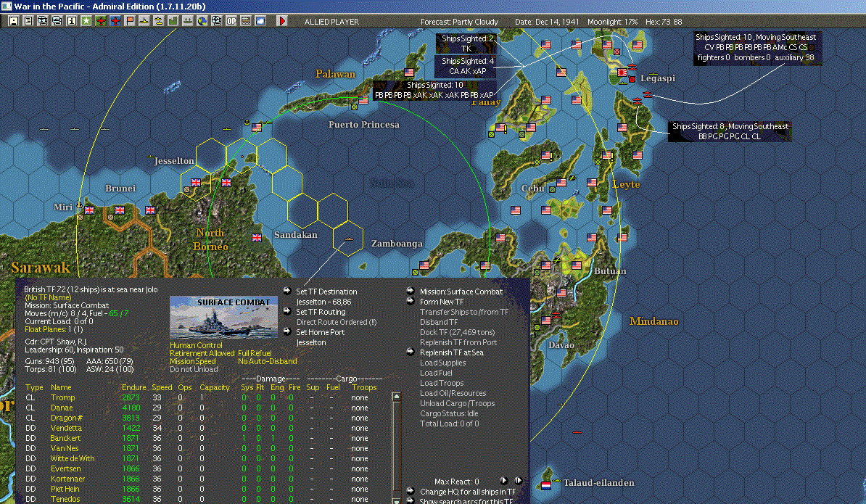This screenshot has width=866, height=504.
Task: Click the (No TF Name) label
Action: coord(48,297)
